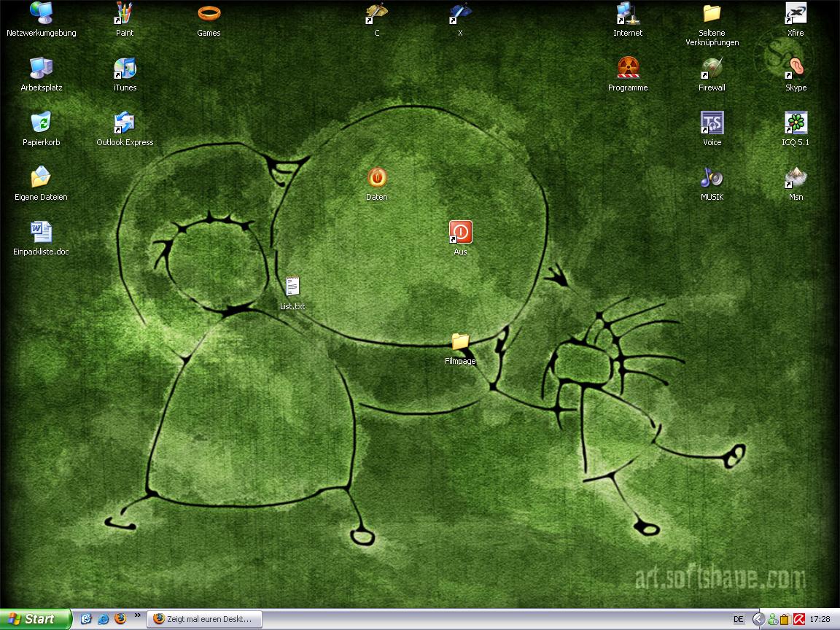Screen dimensions: 840x630
Task: Launch Firefox from quick launch
Action: pos(120,619)
